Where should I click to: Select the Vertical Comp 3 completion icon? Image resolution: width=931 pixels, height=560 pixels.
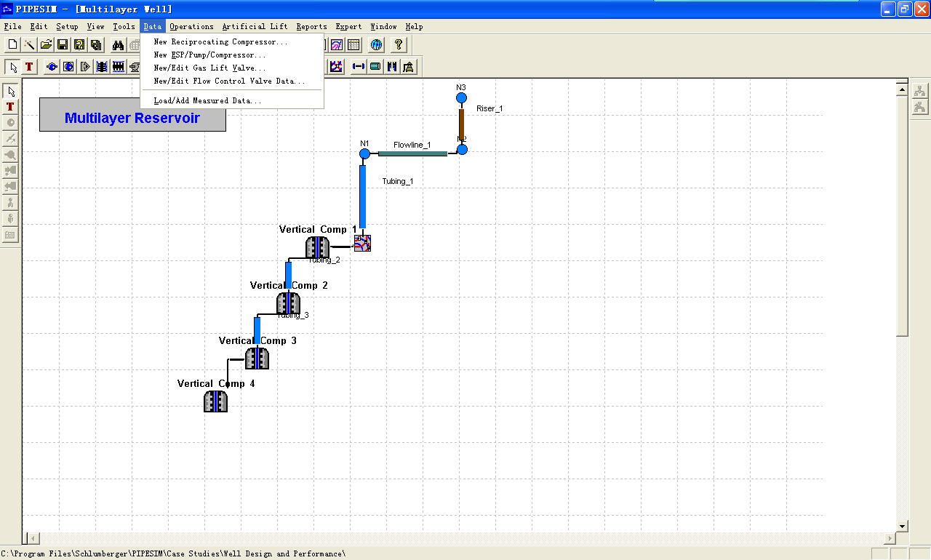coord(257,359)
